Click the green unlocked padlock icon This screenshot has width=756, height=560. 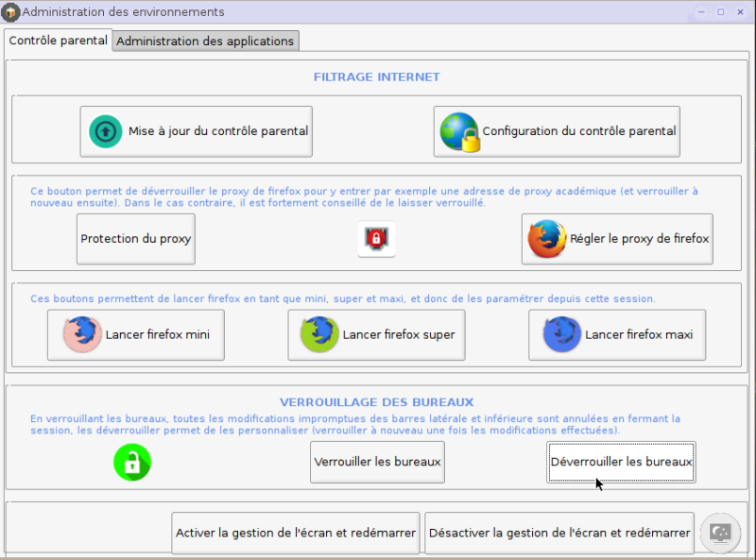(x=132, y=462)
